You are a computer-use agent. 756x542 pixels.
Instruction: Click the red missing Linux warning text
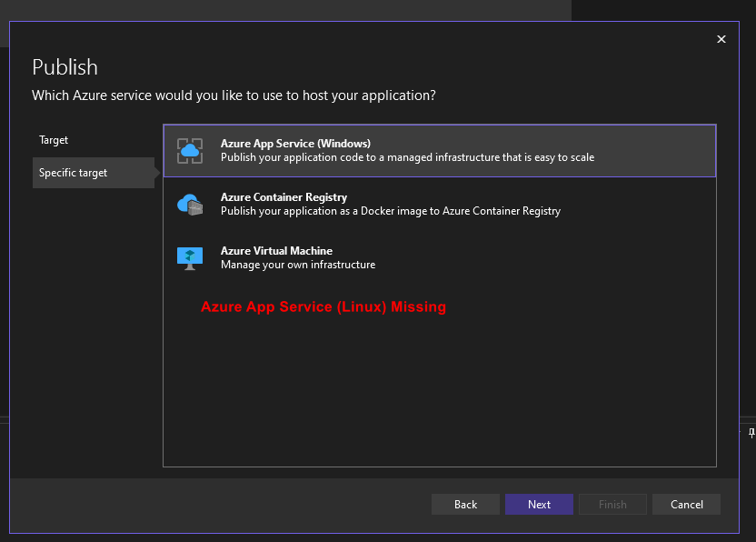coord(323,306)
